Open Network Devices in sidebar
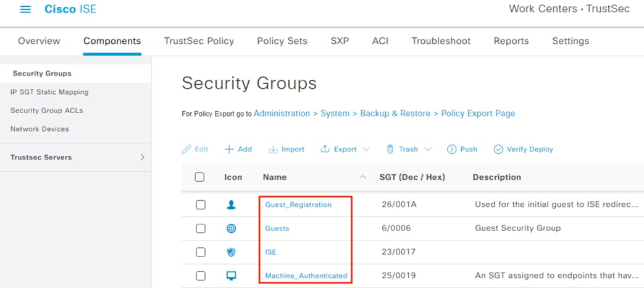Image resolution: width=644 pixels, height=288 pixels. 40,129
